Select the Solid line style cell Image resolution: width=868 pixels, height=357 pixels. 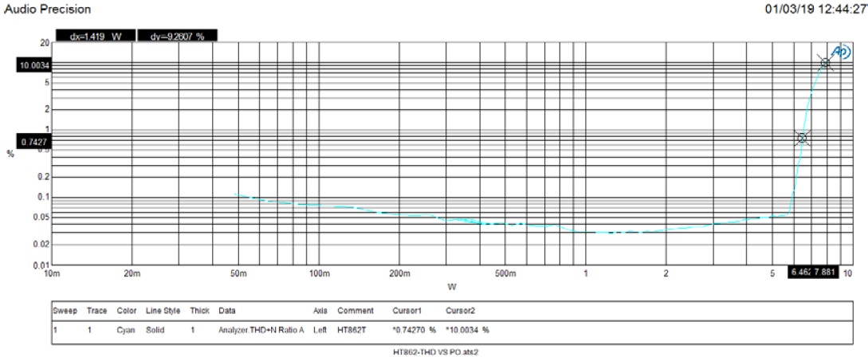coord(155,329)
